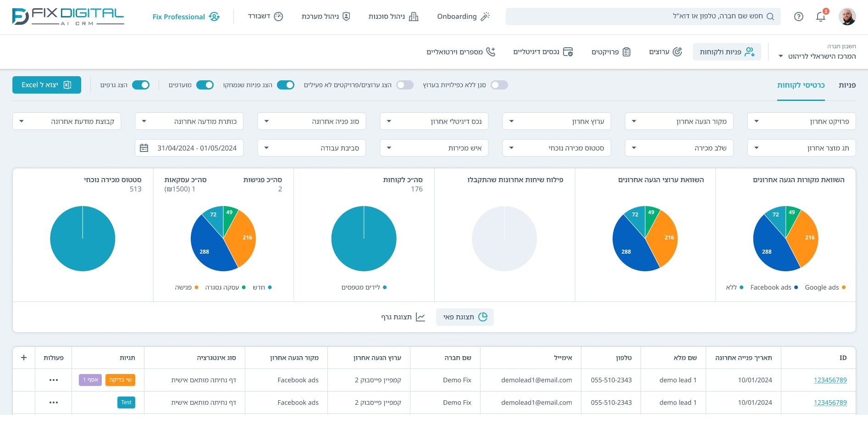Open actions menu for the Test row
Image resolution: width=868 pixels, height=447 pixels.
54,402
